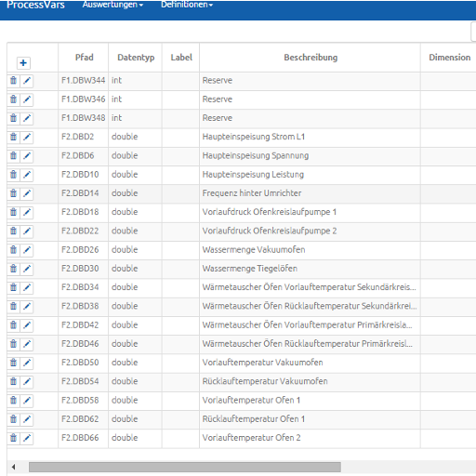This screenshot has width=476, height=476.
Task: Click the ProcessVars brand link
Action: pyautogui.click(x=35, y=5)
